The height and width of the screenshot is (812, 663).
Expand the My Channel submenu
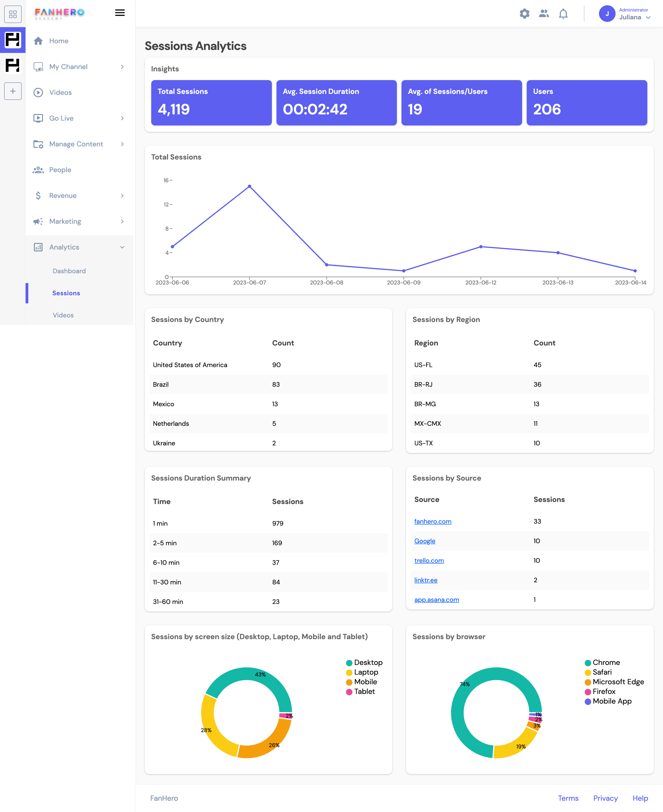(122, 67)
